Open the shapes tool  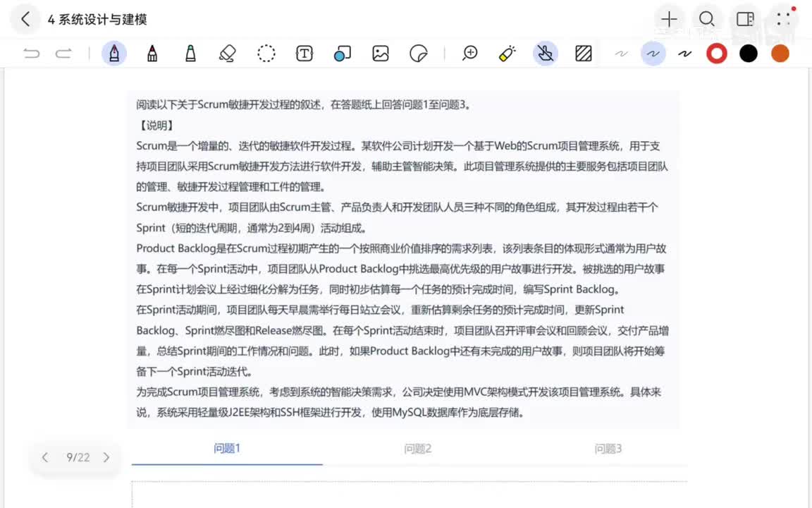343,53
